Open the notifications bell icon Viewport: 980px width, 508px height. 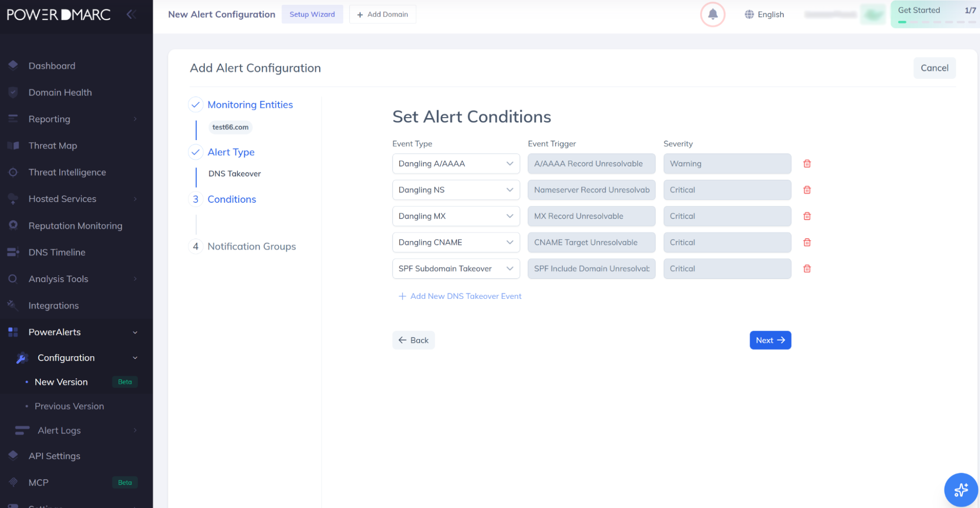click(x=712, y=14)
